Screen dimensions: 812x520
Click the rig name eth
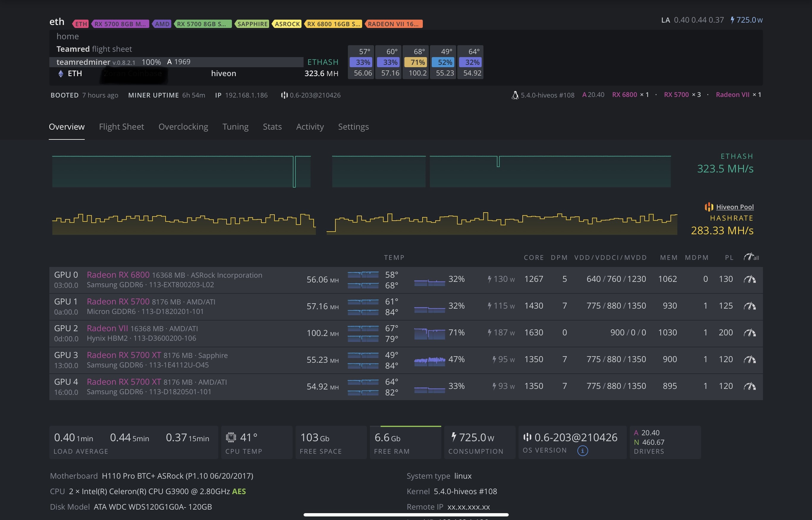(x=57, y=22)
